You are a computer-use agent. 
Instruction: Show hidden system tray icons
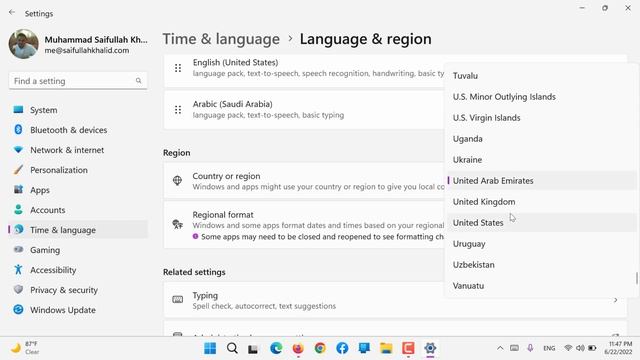coord(500,348)
